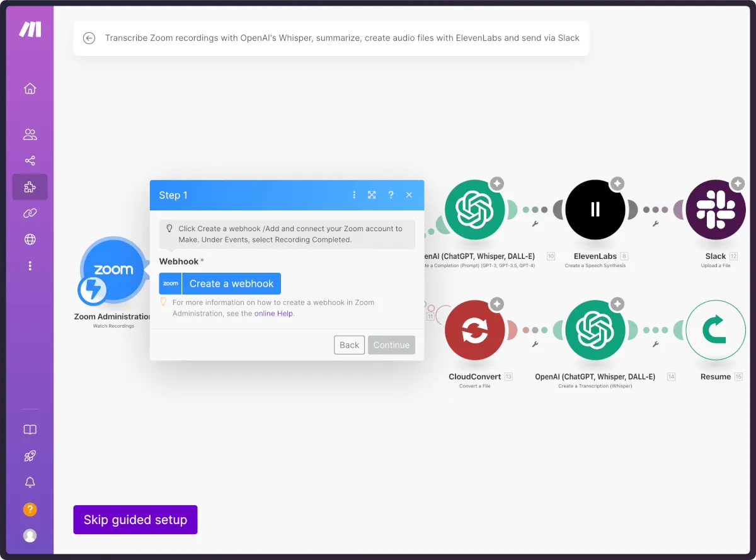
Task: Click the Continue button in the dialog
Action: (391, 345)
